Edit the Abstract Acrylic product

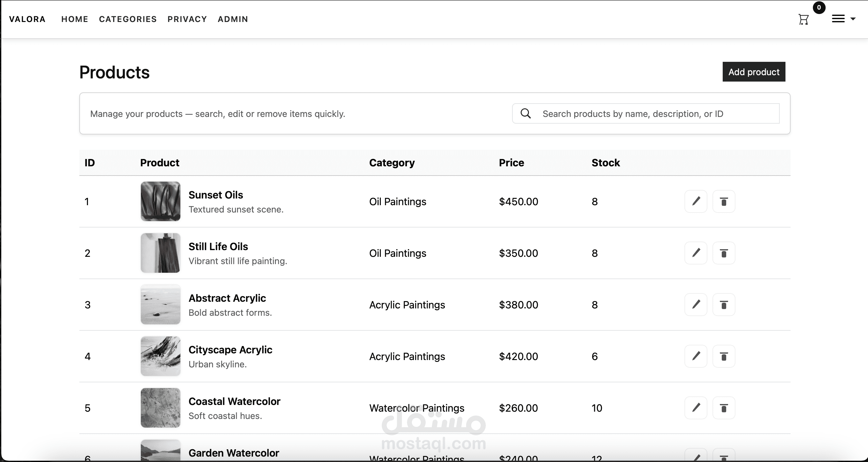pyautogui.click(x=696, y=305)
